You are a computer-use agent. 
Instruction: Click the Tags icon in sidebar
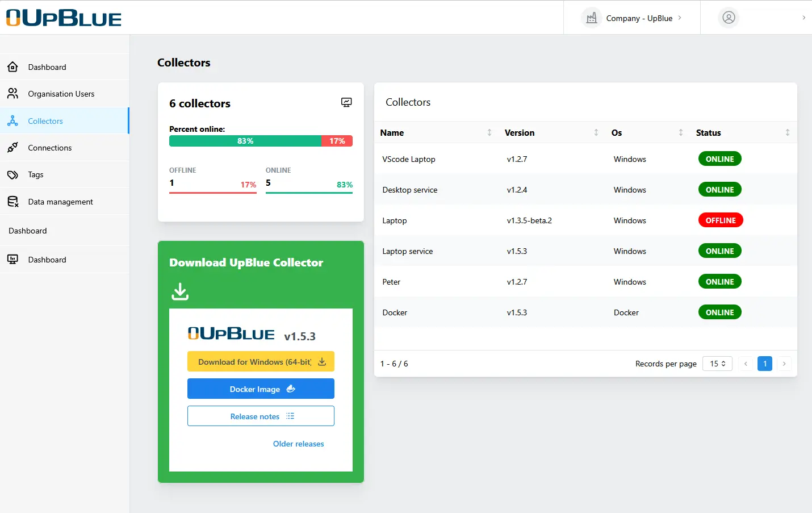click(x=12, y=175)
